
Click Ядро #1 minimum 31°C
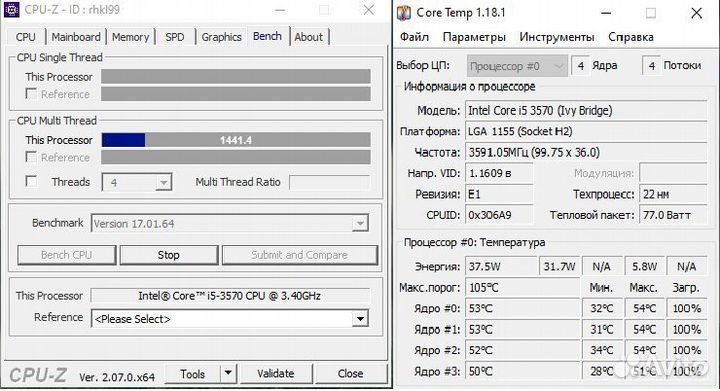(602, 330)
